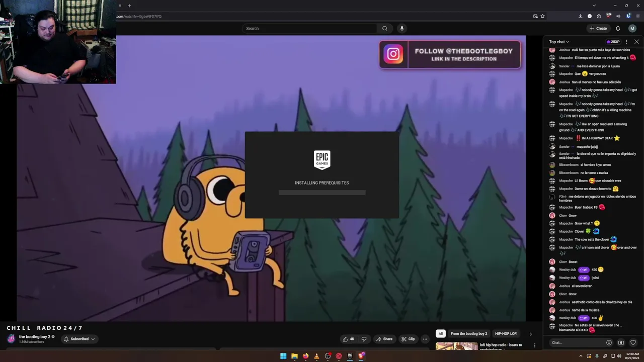
Task: Send a heart reaction in chat
Action: (x=633, y=343)
